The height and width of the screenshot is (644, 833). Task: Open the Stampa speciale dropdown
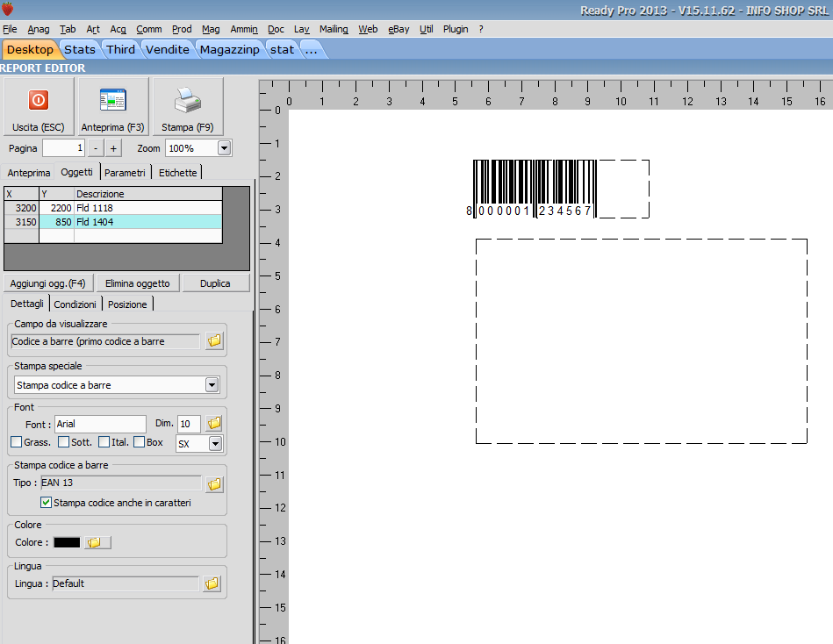(212, 385)
